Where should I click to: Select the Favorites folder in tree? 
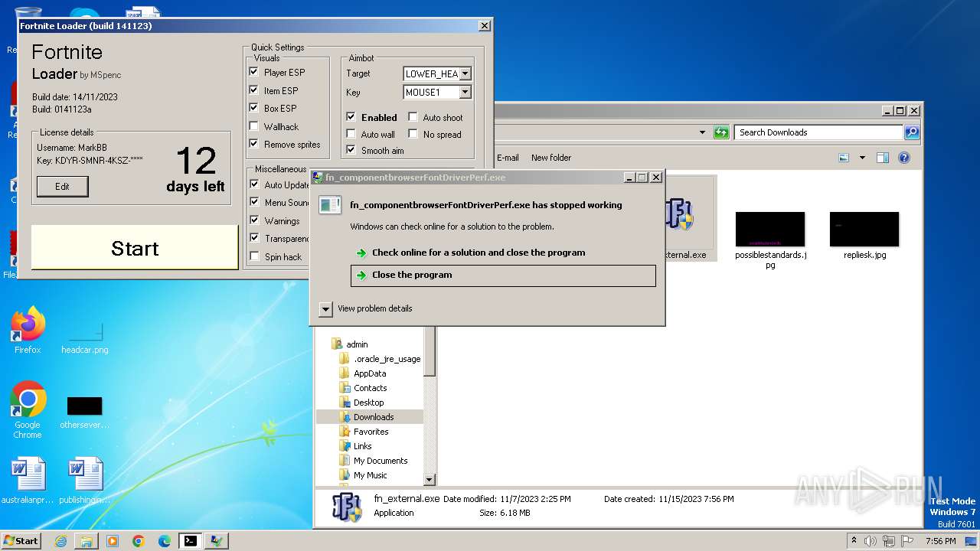pos(371,432)
